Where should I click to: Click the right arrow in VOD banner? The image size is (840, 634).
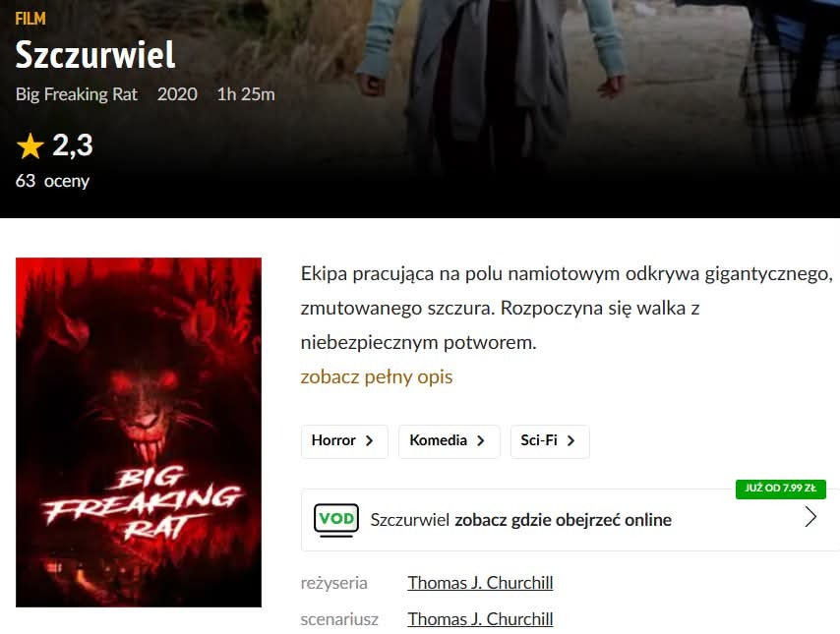tap(810, 517)
